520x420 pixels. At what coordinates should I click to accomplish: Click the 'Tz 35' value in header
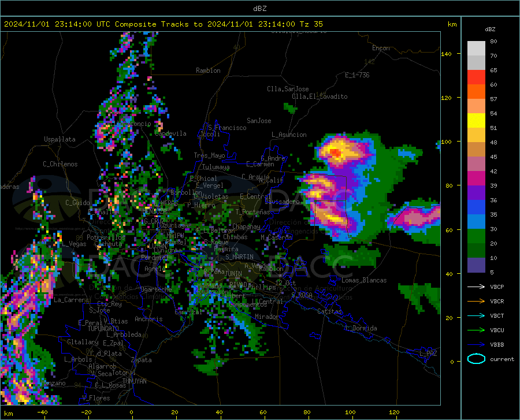(x=311, y=24)
